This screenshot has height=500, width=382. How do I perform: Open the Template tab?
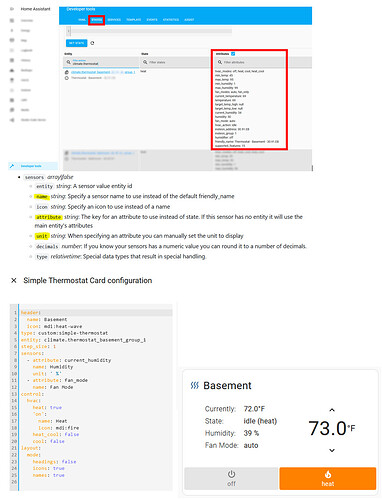click(x=134, y=20)
